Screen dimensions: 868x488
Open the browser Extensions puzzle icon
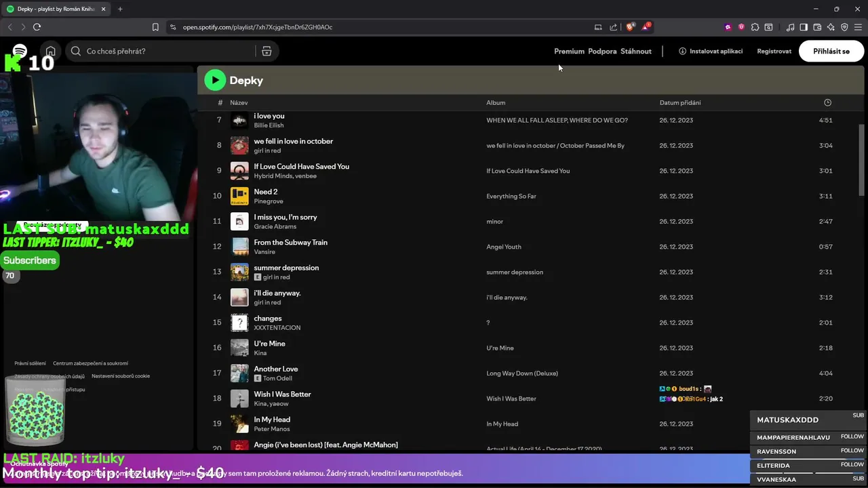point(755,27)
